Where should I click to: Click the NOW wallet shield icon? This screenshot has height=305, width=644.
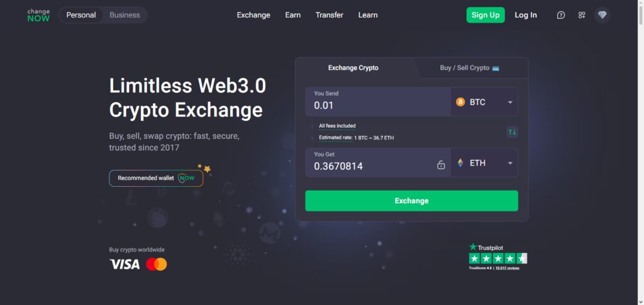pyautogui.click(x=186, y=178)
